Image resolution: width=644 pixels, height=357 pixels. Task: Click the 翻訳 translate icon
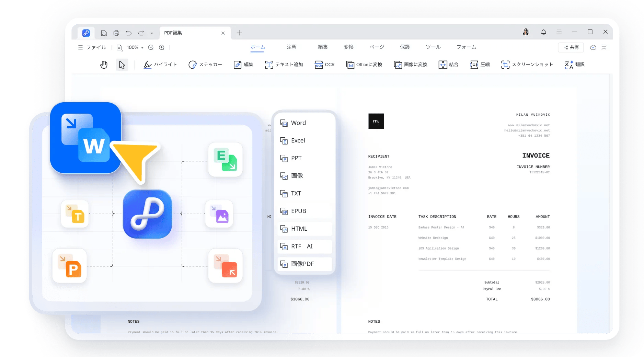click(569, 65)
